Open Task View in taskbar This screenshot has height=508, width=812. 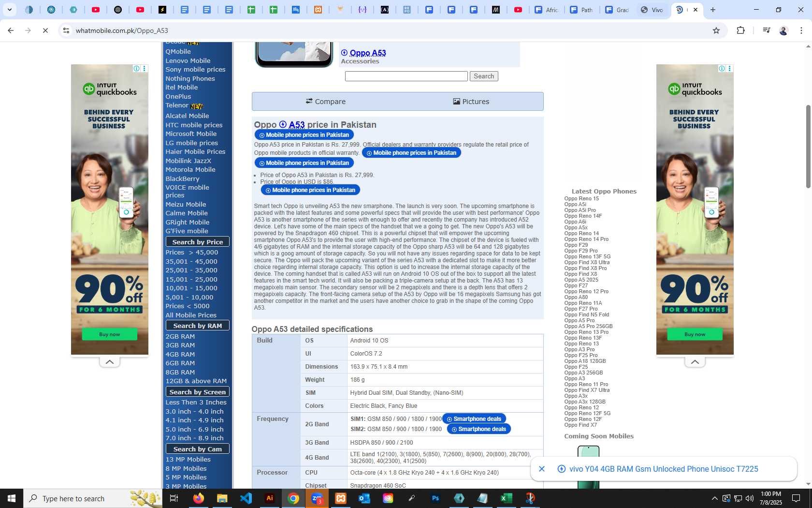click(174, 498)
